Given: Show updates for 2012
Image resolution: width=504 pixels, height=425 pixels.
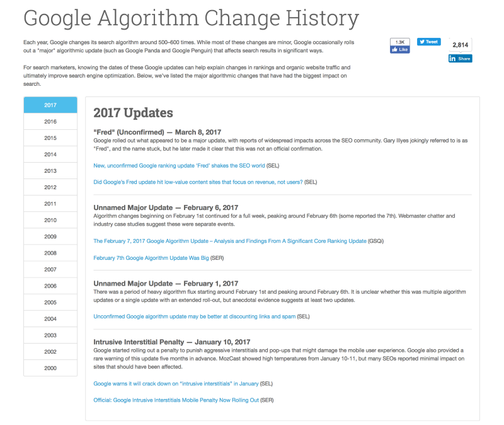Looking at the screenshot, I should coord(50,187).
